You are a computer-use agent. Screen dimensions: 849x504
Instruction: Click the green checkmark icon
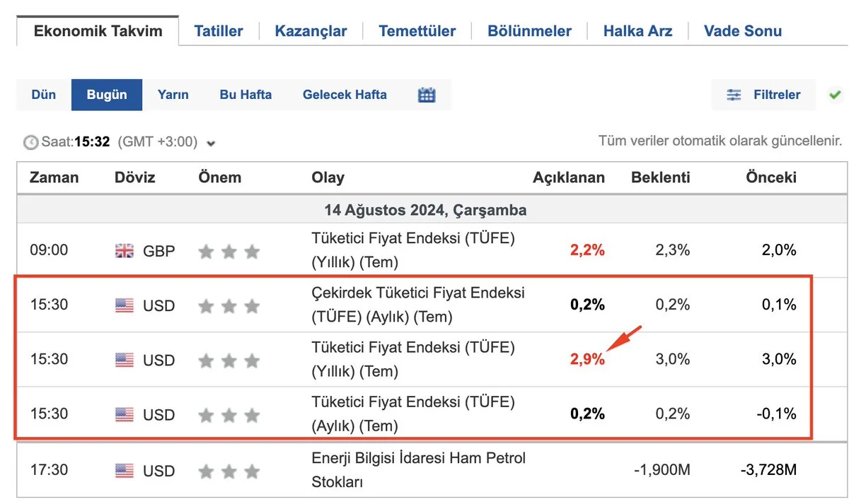835,95
